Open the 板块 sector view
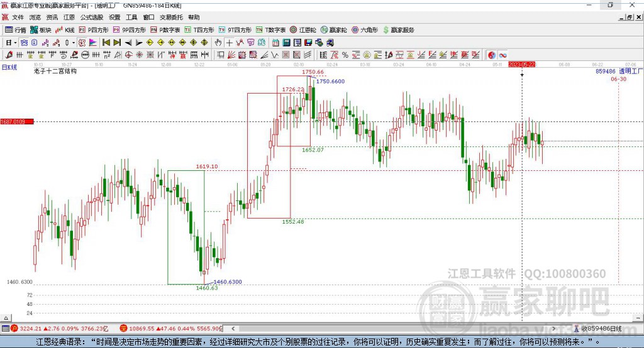Screen dimensions: 644x348 [x=41, y=30]
